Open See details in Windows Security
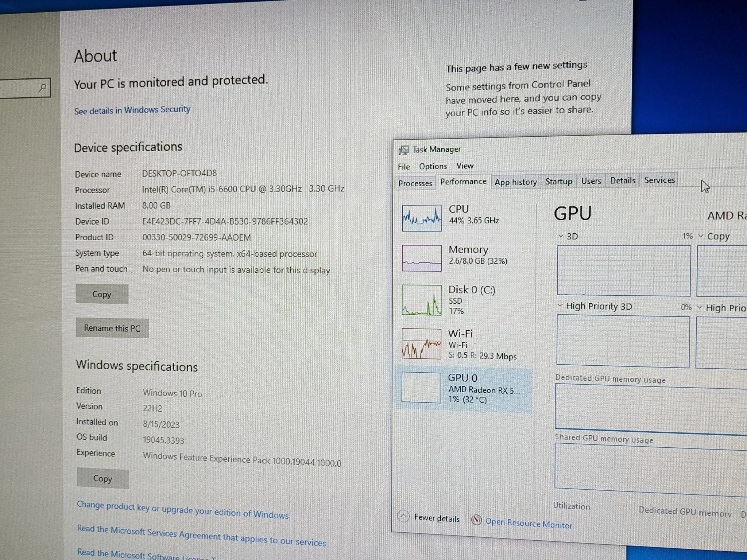 (132, 110)
